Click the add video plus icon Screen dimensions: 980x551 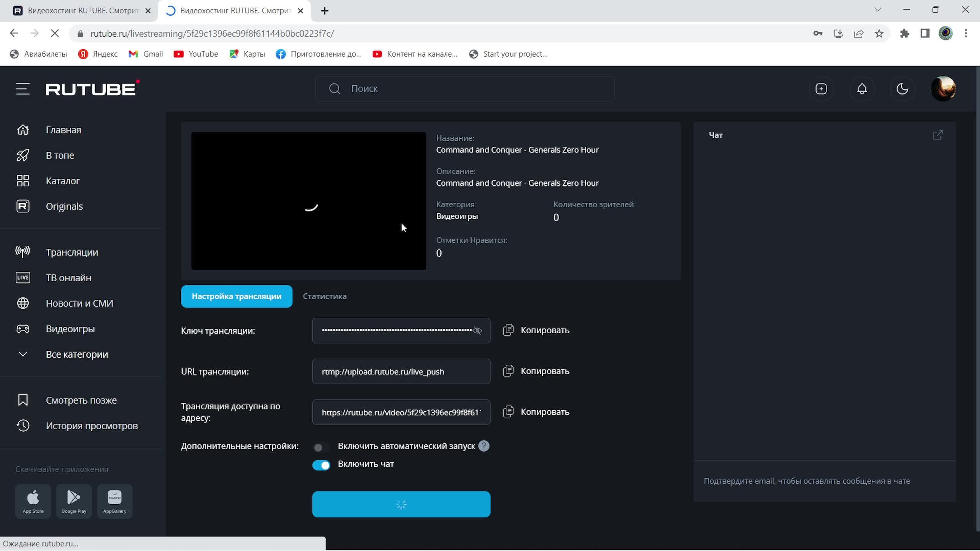point(821,89)
